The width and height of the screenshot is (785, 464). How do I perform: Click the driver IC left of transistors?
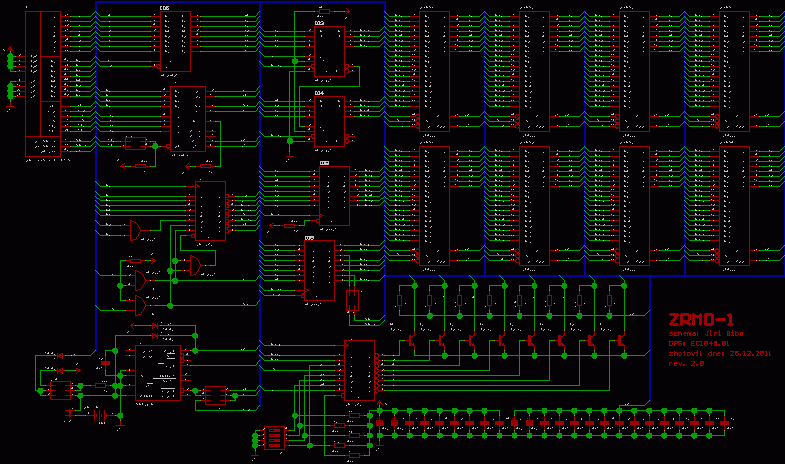tap(359, 370)
